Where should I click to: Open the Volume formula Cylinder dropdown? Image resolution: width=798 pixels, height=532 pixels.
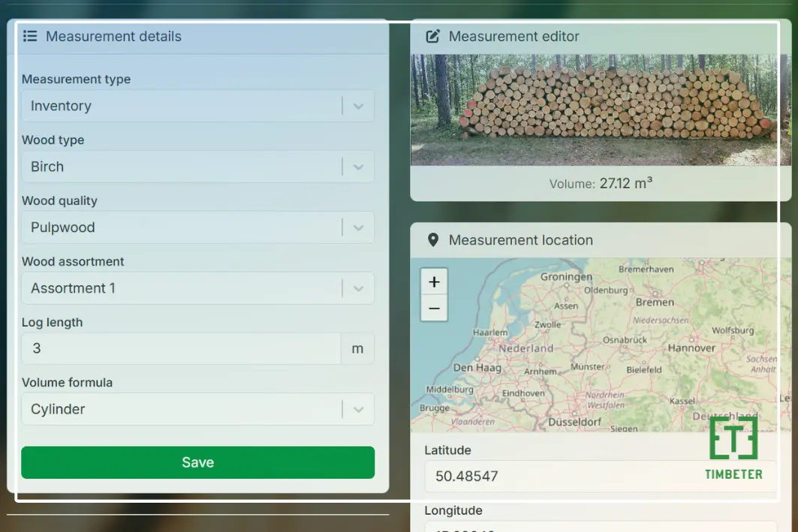tap(198, 409)
